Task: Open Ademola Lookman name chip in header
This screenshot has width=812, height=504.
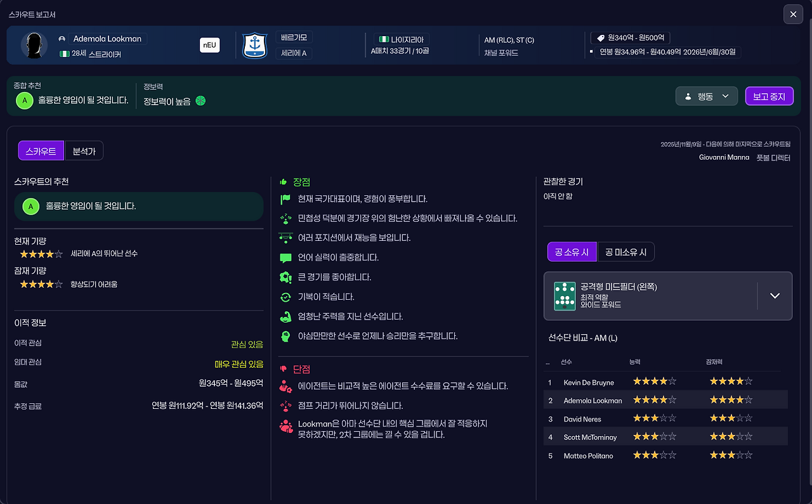Action: pos(107,39)
